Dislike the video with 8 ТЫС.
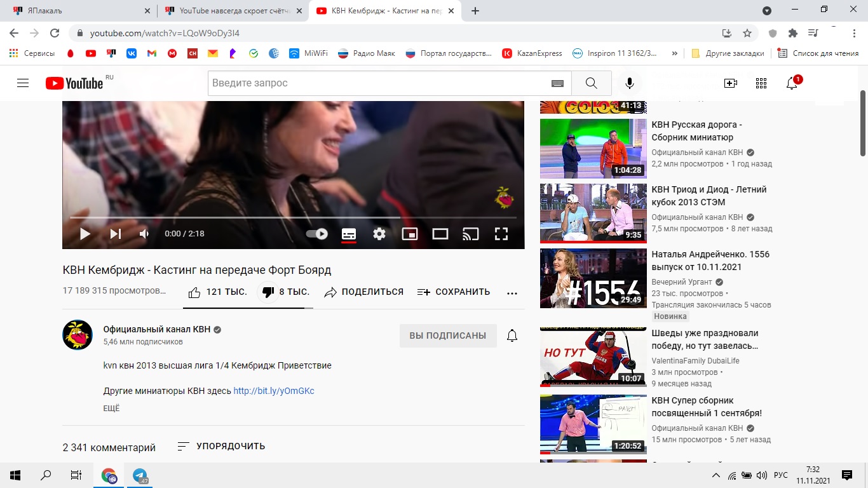The height and width of the screenshot is (488, 868). (x=285, y=292)
